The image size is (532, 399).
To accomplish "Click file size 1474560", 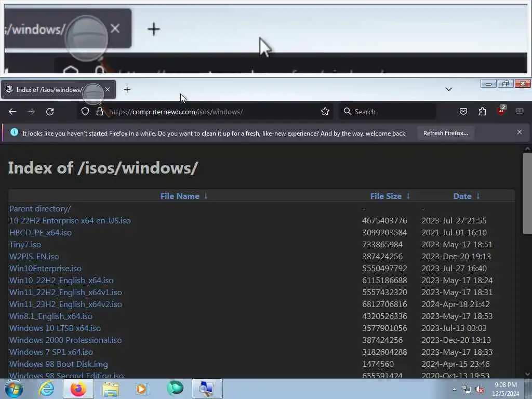I will (378, 364).
